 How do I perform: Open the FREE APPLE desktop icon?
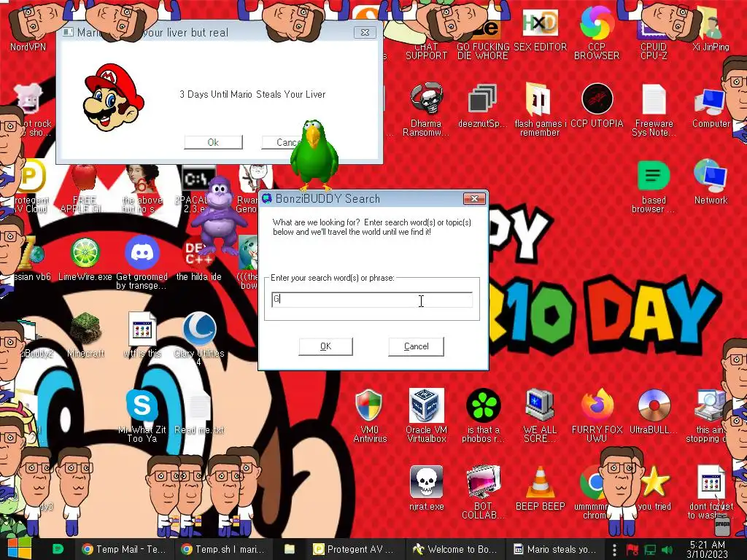85,188
